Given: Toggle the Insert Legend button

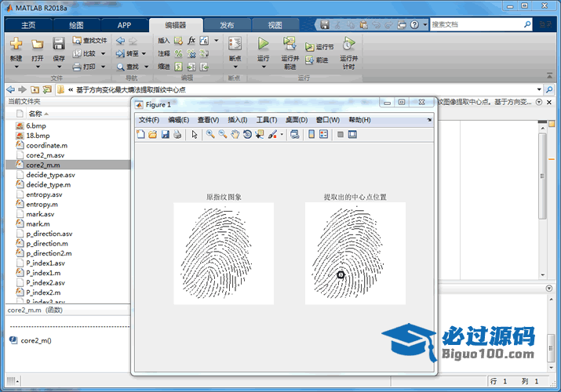Looking at the screenshot, I should point(324,134).
